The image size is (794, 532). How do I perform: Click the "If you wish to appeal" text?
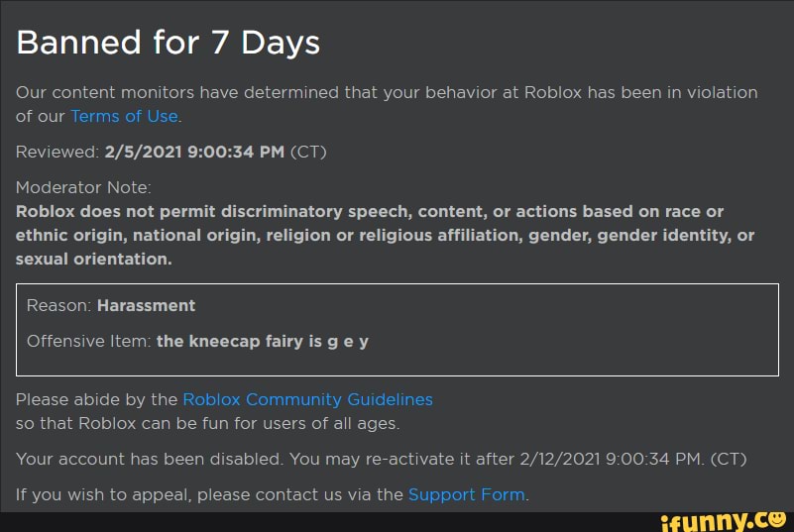click(104, 494)
